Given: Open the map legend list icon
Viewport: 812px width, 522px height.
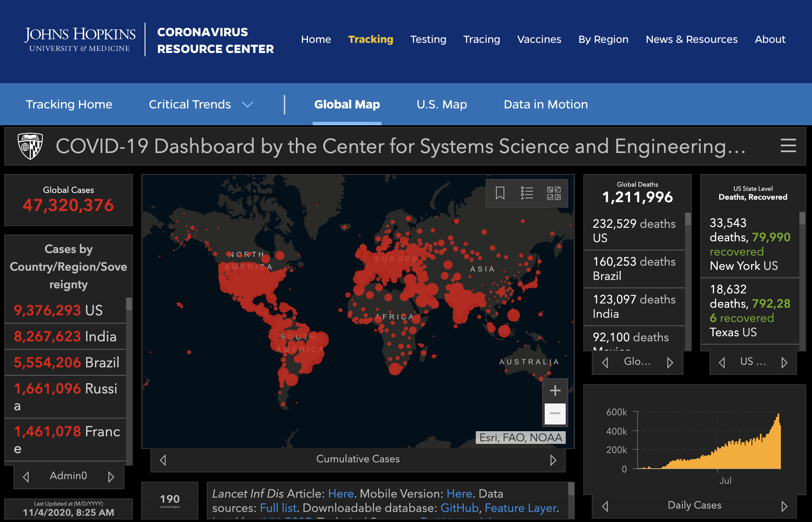Looking at the screenshot, I should [x=527, y=193].
